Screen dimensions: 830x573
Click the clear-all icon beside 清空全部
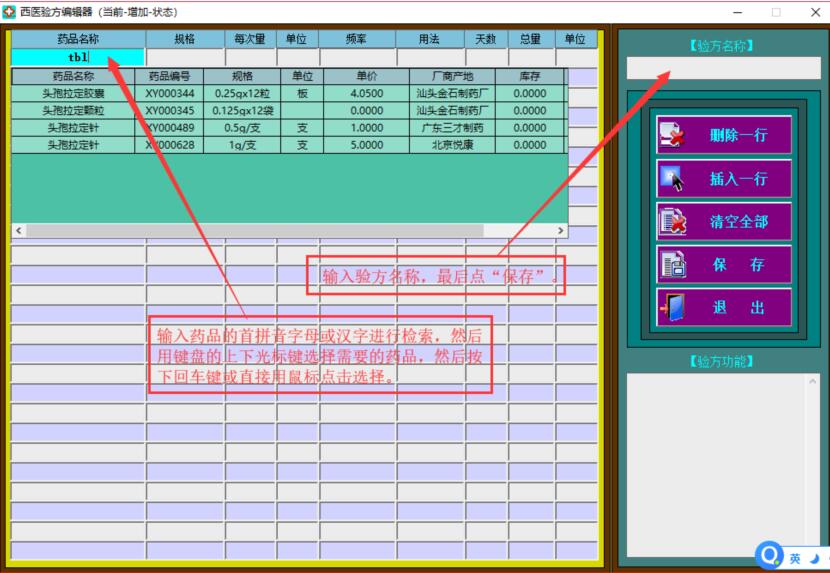tap(672, 222)
